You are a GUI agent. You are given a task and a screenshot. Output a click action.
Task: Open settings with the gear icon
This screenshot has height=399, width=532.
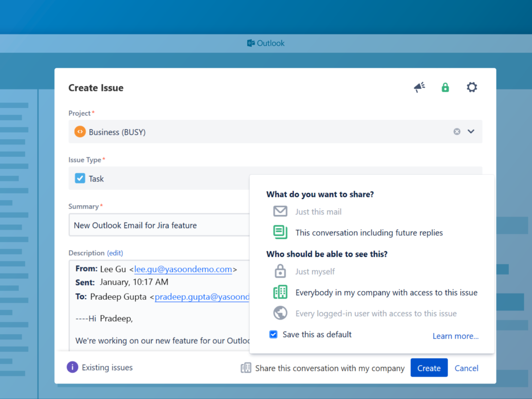pyautogui.click(x=472, y=87)
